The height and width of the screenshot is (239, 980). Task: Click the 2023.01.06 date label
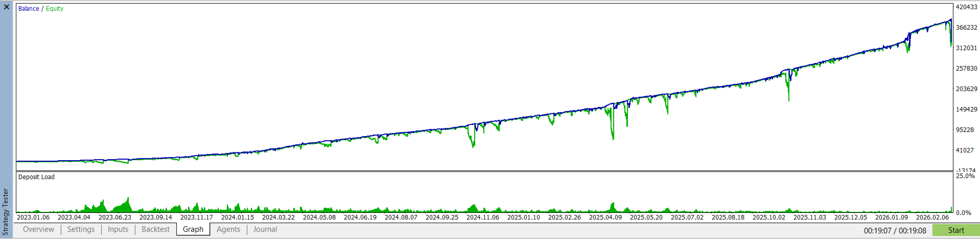[33, 218]
